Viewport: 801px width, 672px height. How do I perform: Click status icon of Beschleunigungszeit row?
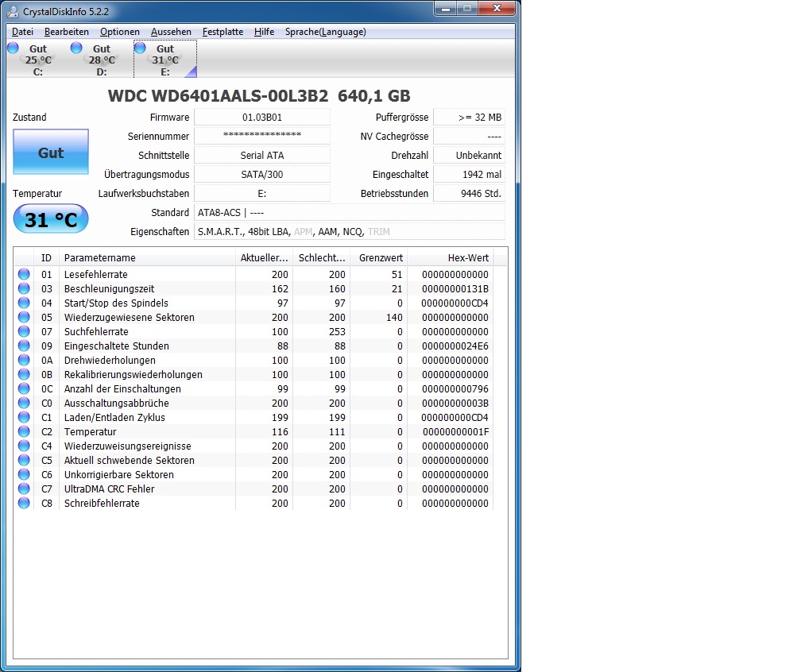24,288
